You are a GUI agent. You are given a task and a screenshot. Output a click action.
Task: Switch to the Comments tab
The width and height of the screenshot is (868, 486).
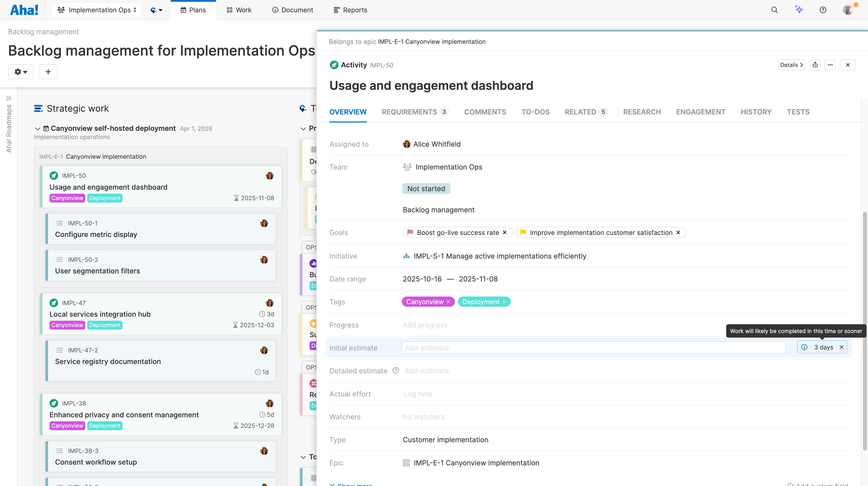[x=485, y=112]
